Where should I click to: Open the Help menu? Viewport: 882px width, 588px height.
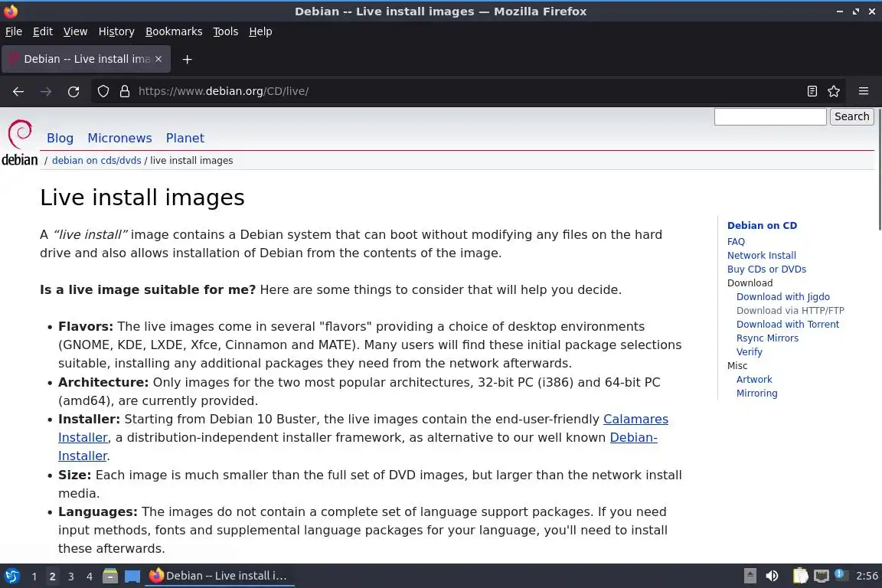(260, 31)
